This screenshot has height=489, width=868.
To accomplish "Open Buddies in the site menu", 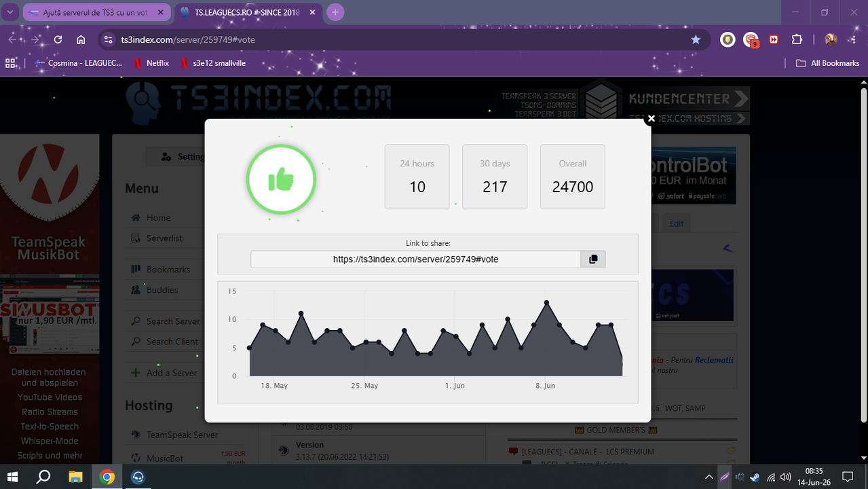I will pos(162,290).
